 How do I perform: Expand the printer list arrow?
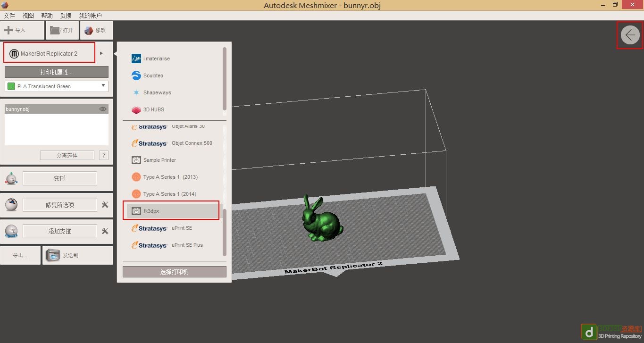[x=101, y=53]
